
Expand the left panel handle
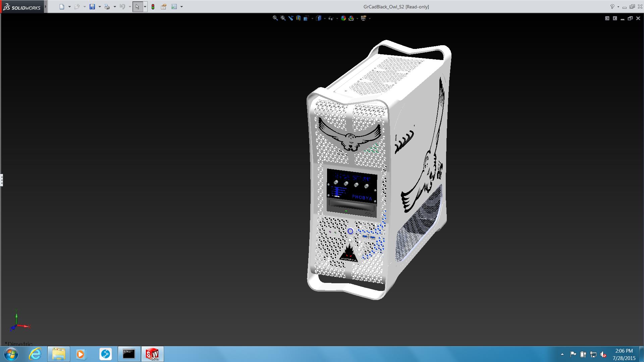(2, 180)
